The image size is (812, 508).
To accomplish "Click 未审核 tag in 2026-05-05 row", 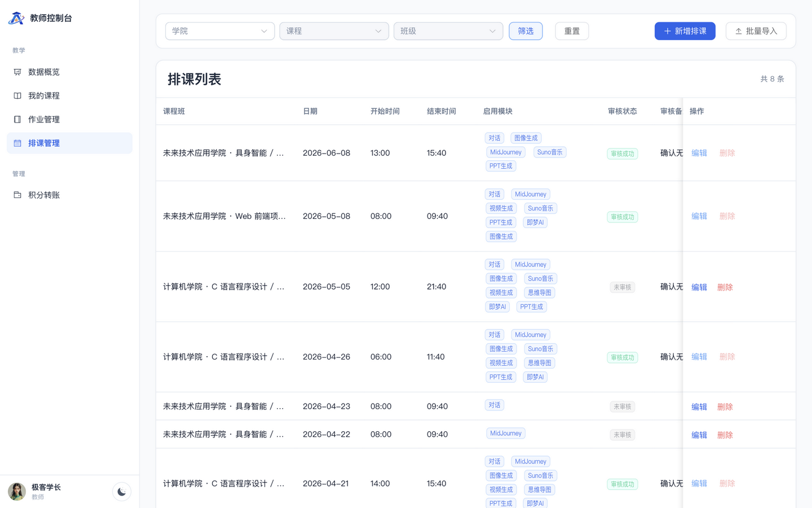I will click(x=623, y=287).
